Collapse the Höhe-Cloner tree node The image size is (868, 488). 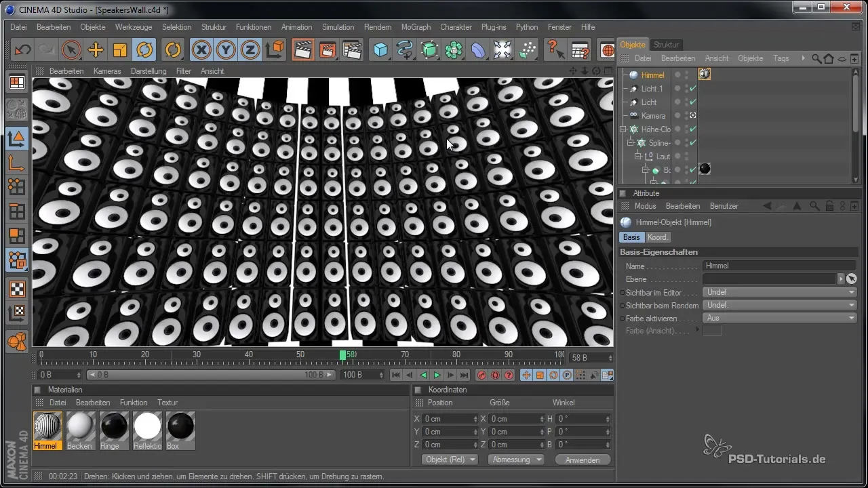point(623,129)
